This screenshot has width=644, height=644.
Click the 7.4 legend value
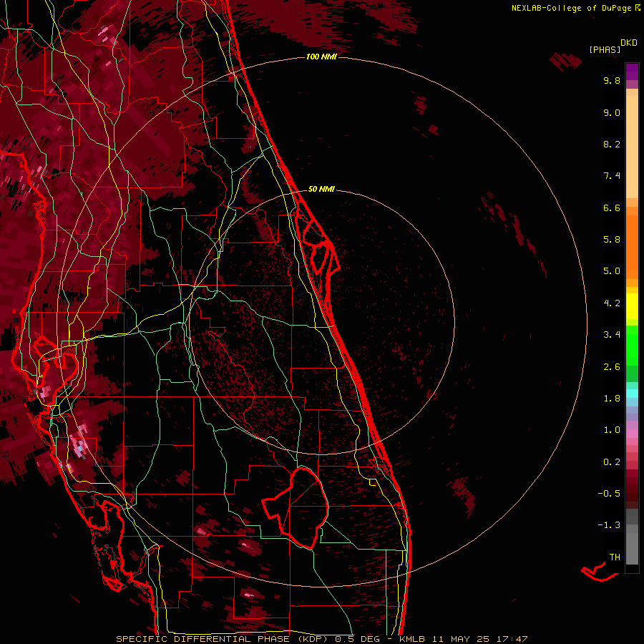coord(612,176)
